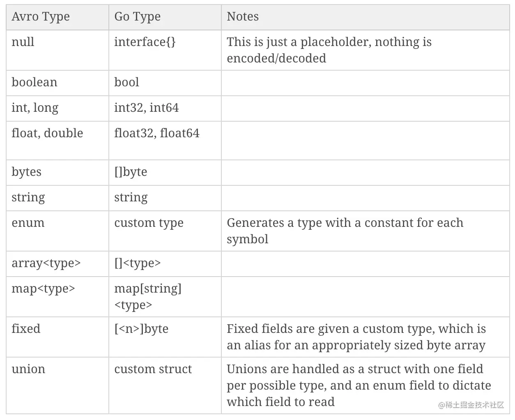The width and height of the screenshot is (515, 420).
Task: Click the "interface{}" Go type cell
Action: (x=145, y=42)
